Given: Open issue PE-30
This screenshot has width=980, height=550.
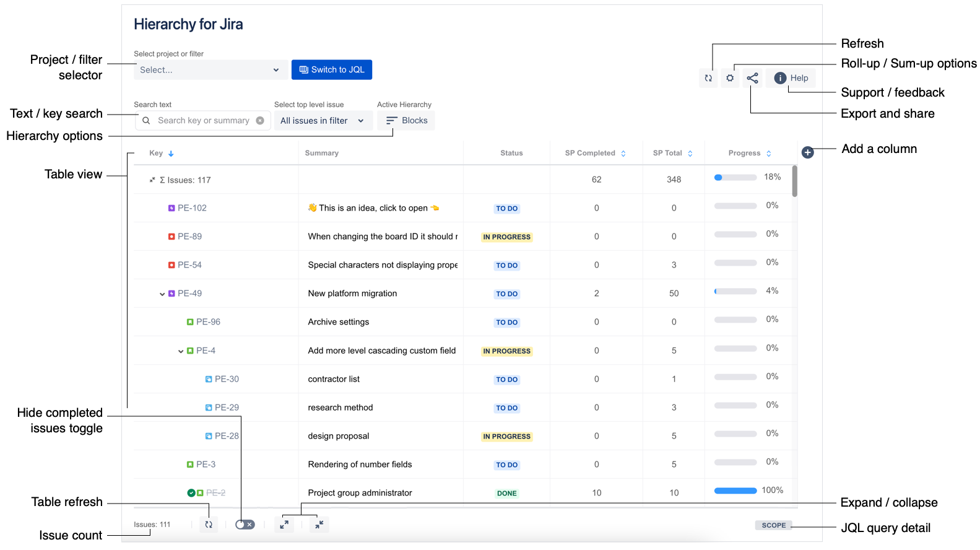Looking at the screenshot, I should [x=227, y=379].
